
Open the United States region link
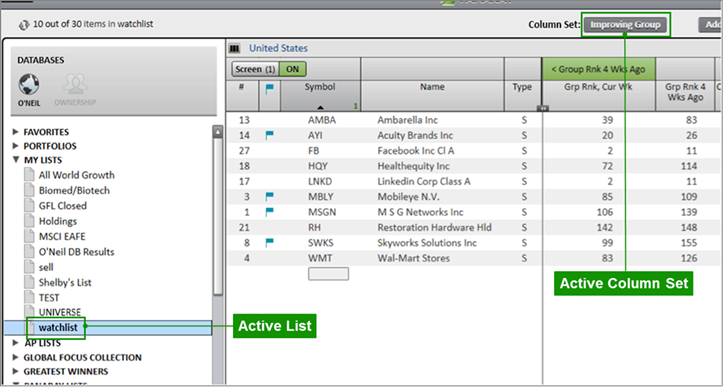pos(279,48)
